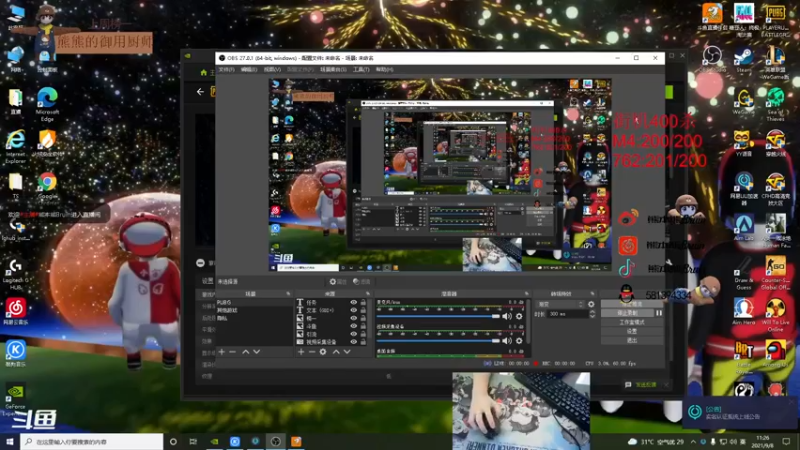Toggle visibility of 视频采集设备 source
The height and width of the screenshot is (450, 800).
354,342
